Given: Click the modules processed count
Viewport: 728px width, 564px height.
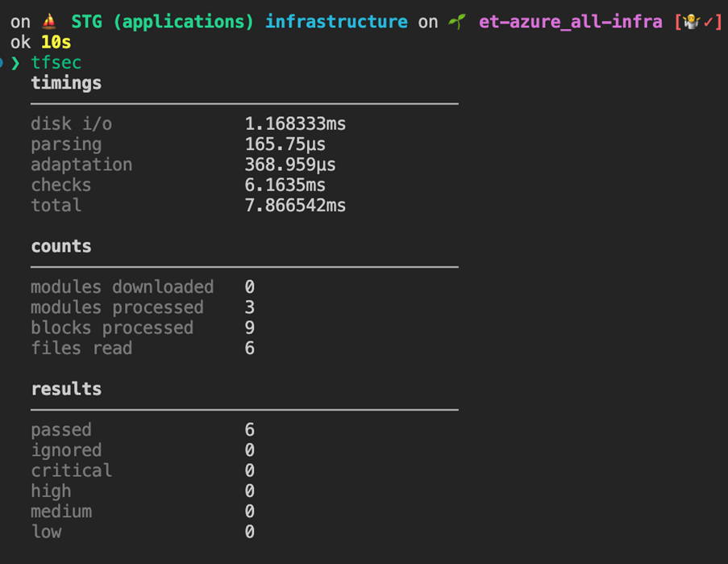Looking at the screenshot, I should (250, 307).
